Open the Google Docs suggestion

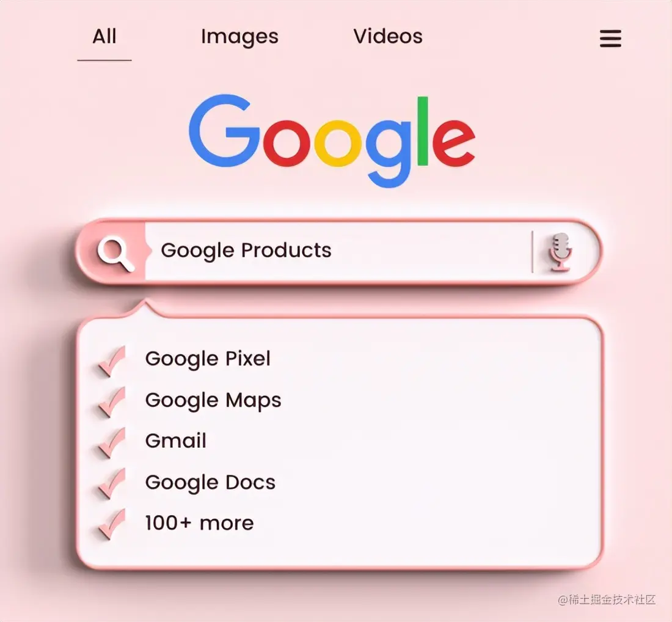pyautogui.click(x=210, y=483)
